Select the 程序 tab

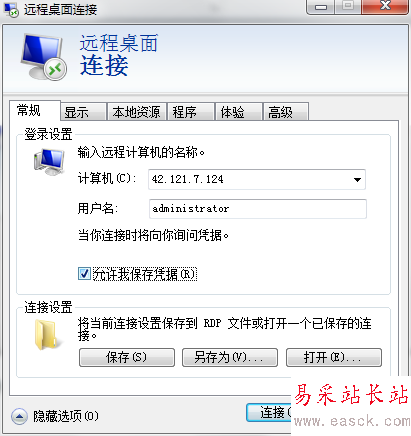tap(191, 112)
